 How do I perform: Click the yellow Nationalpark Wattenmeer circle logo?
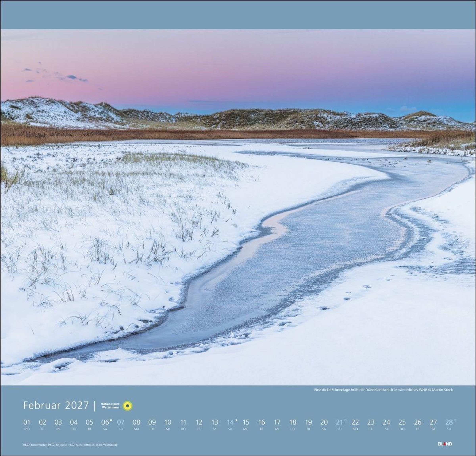click(x=128, y=405)
